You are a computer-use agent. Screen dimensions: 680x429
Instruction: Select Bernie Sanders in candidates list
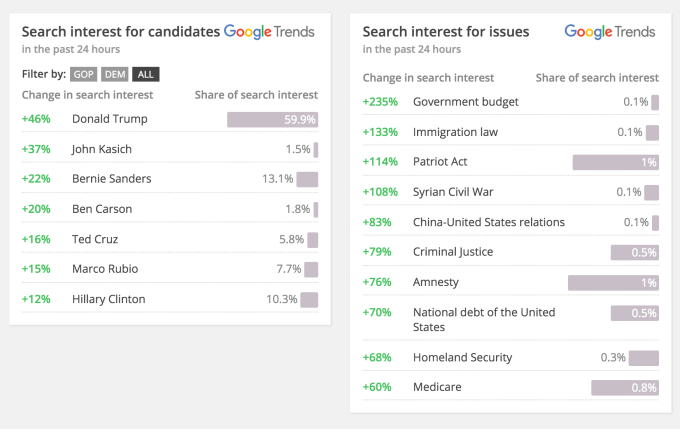[111, 179]
